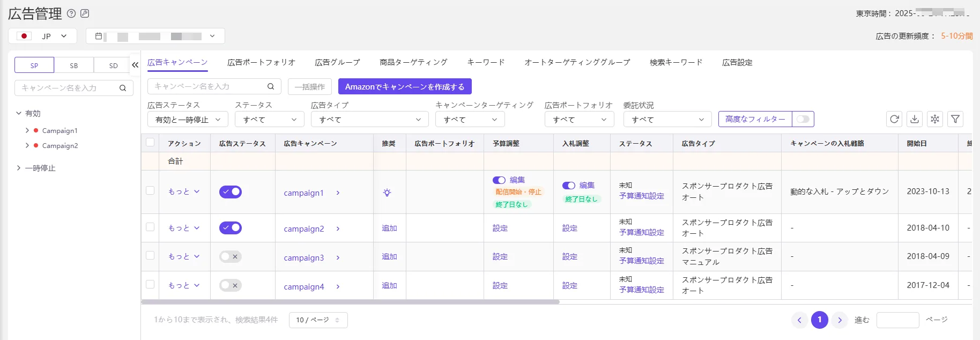
Task: Expand Campaign2 in the sidebar tree
Action: coord(27,145)
